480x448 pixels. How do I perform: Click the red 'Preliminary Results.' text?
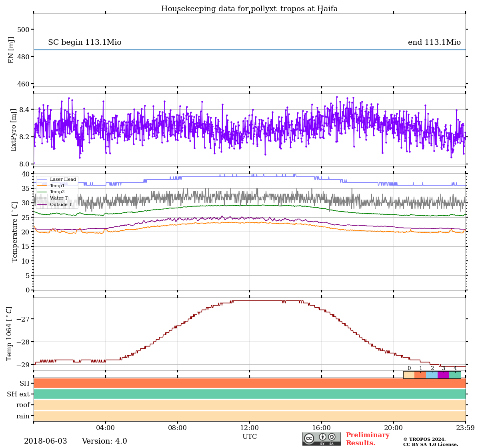point(368,439)
